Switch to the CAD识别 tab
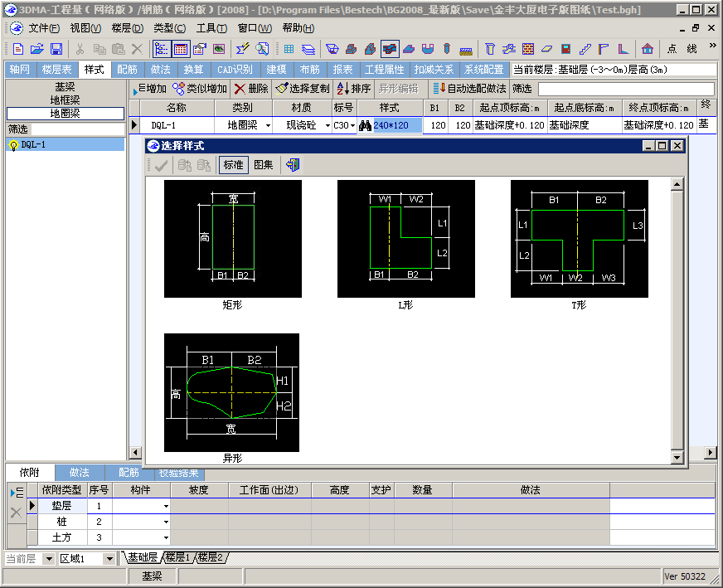 [x=235, y=70]
